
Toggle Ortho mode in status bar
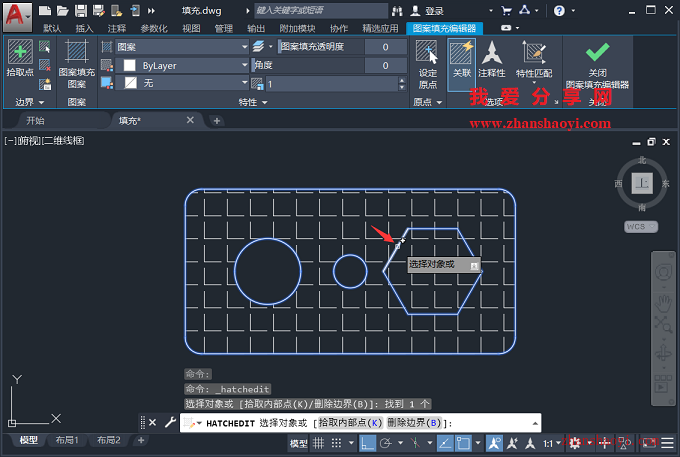point(367,443)
